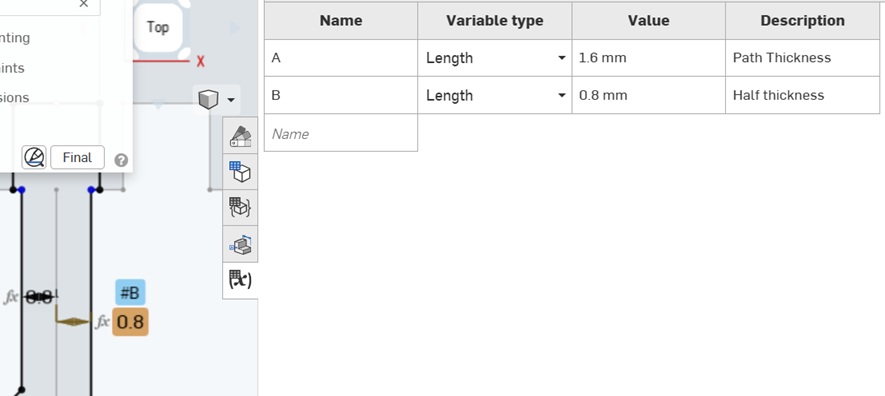Click the Top face of view cube
This screenshot has width=885, height=396.
tap(157, 27)
